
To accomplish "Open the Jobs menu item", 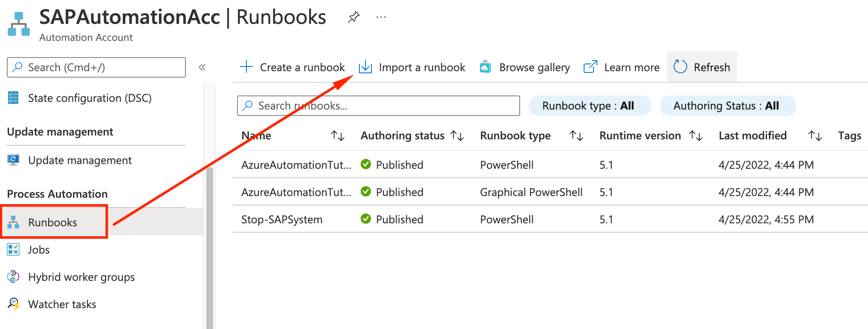I will click(39, 250).
